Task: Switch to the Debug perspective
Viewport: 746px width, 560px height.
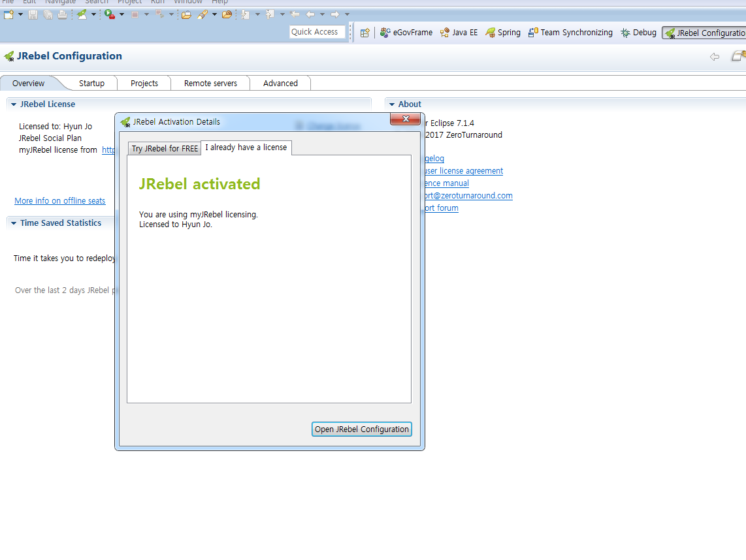Action: tap(638, 33)
